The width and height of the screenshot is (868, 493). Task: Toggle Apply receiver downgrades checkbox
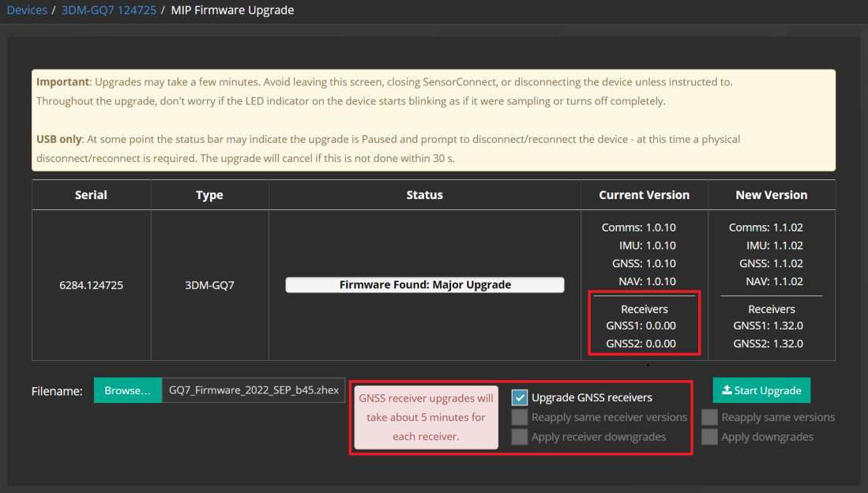point(519,436)
